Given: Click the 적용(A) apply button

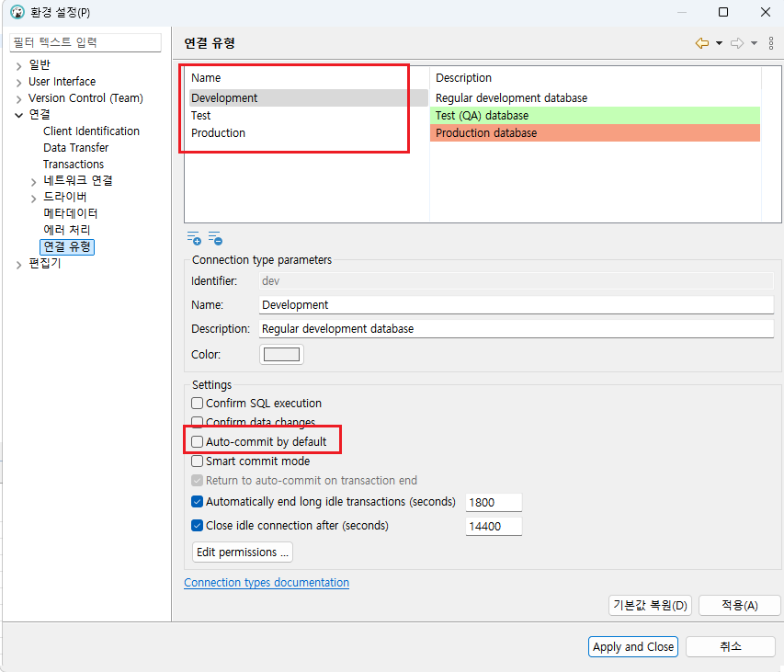Looking at the screenshot, I should (740, 606).
